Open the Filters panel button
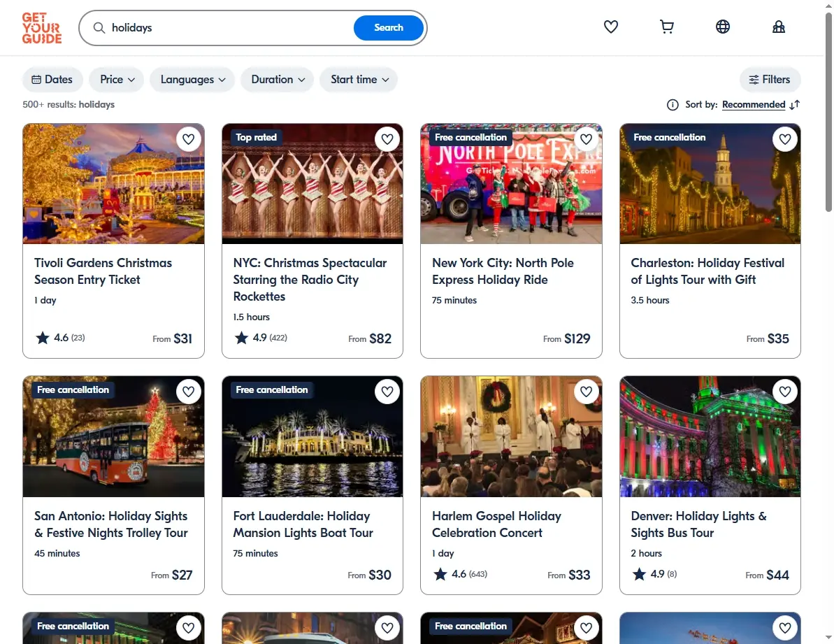This screenshot has width=834, height=644. click(770, 80)
